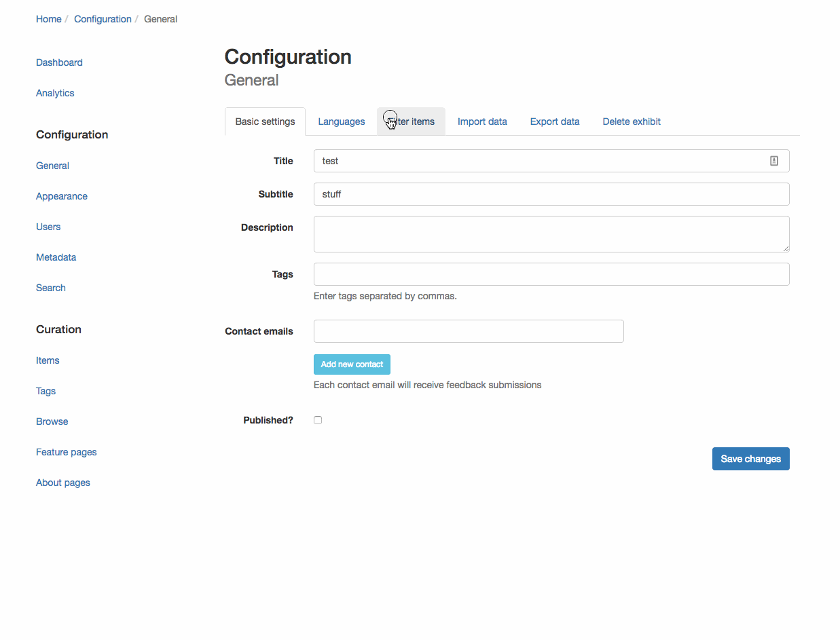Open the Dashboard page
The height and width of the screenshot is (640, 840).
[x=59, y=62]
